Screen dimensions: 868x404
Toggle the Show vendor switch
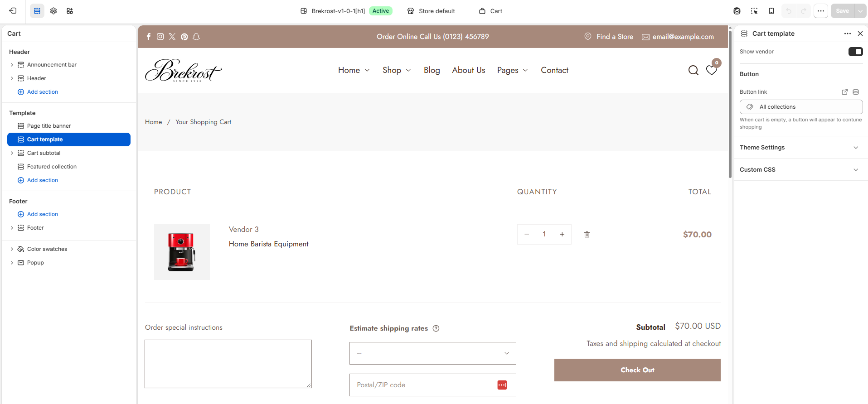pyautogui.click(x=856, y=52)
